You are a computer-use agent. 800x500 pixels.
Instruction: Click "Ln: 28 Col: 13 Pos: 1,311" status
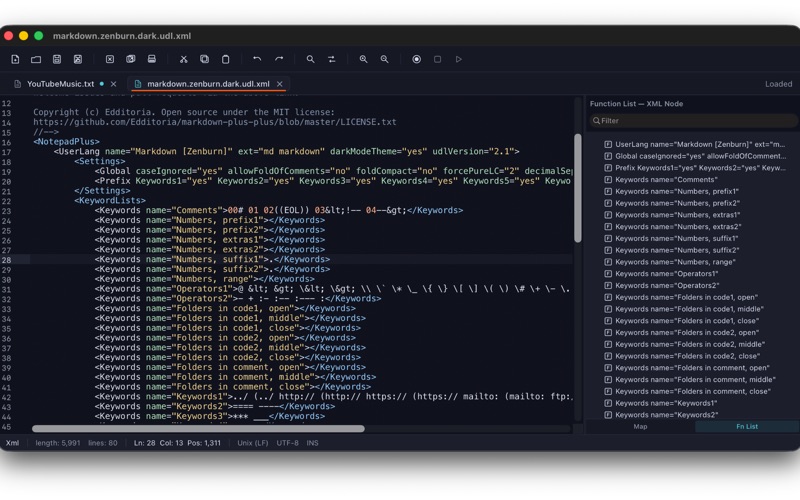tap(177, 443)
